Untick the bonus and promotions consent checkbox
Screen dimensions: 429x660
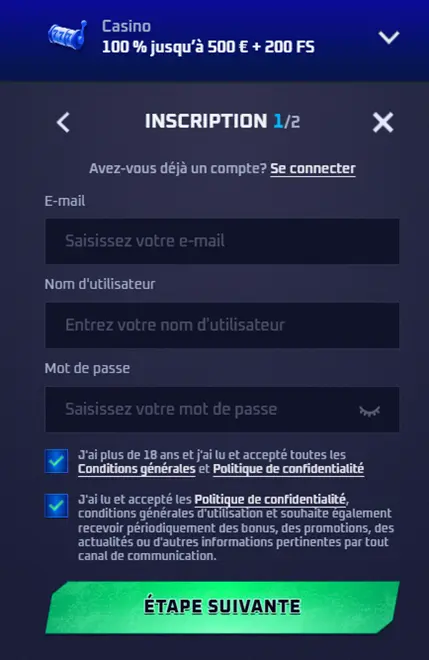pos(56,506)
